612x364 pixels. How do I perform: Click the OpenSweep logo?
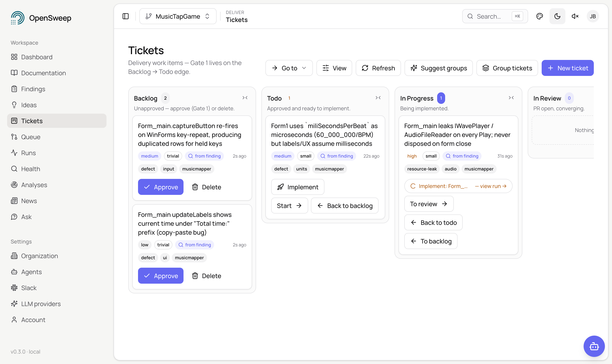click(x=41, y=18)
